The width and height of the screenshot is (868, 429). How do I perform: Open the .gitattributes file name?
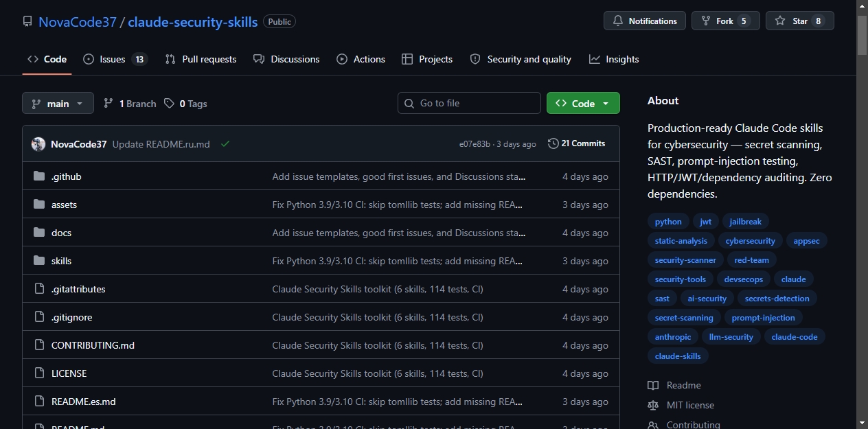point(78,289)
